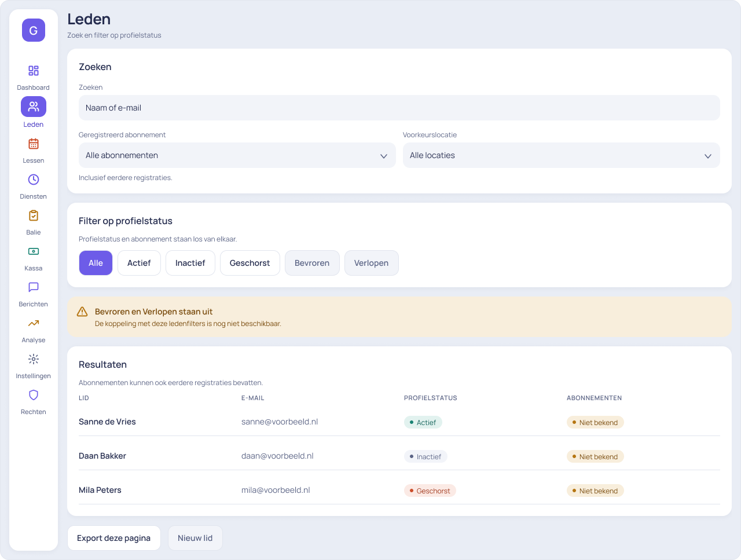Open Diensten clock icon
Viewport: 741px width, 560px height.
(x=34, y=180)
